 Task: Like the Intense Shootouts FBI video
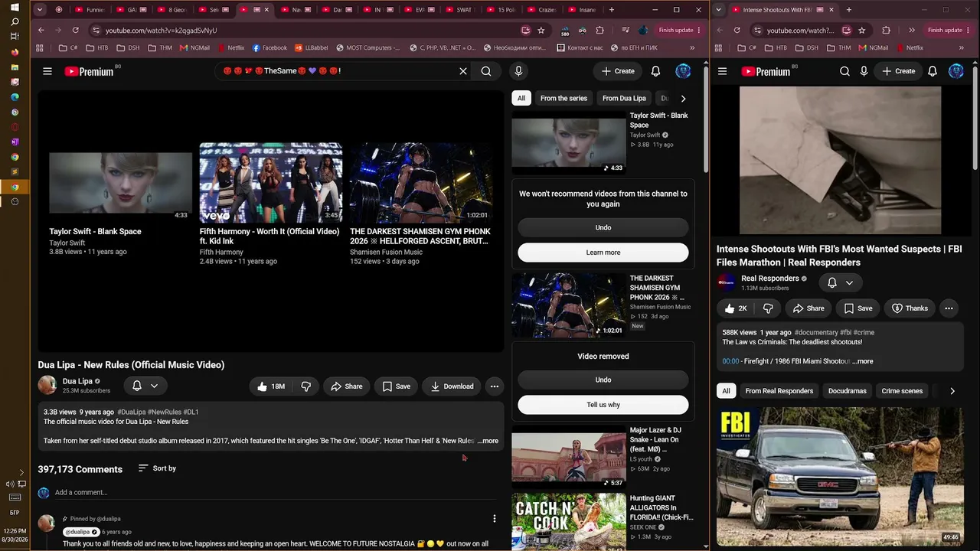pyautogui.click(x=736, y=308)
